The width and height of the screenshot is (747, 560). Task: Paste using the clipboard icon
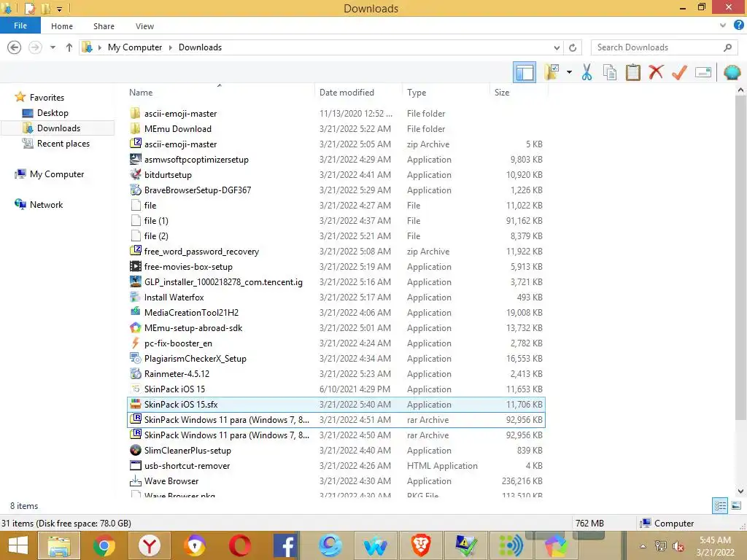632,72
